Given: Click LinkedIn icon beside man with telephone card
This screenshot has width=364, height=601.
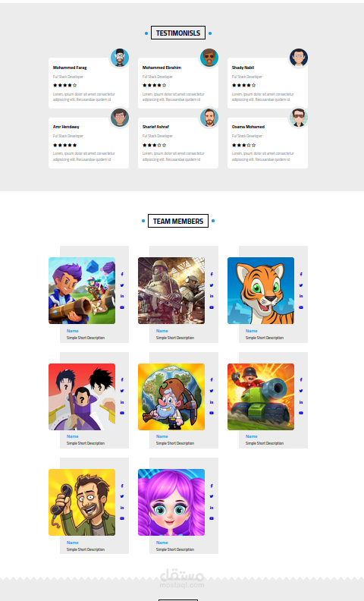Looking at the screenshot, I should (122, 508).
